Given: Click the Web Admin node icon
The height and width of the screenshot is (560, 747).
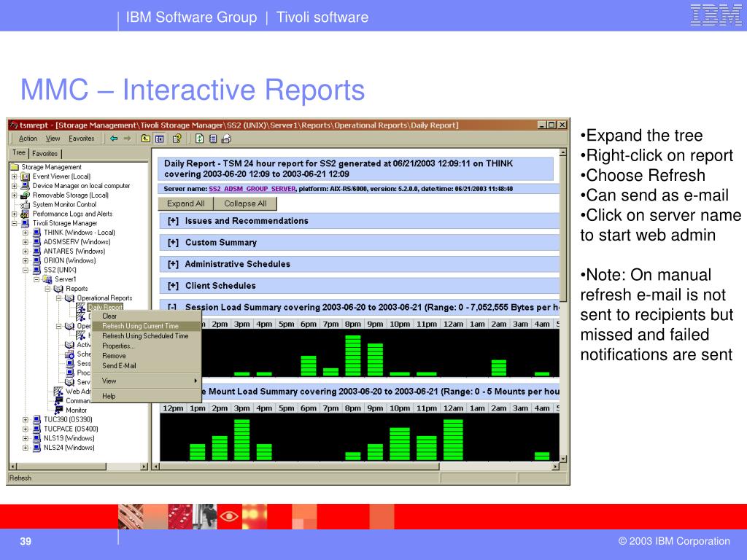Looking at the screenshot, I should click(58, 392).
